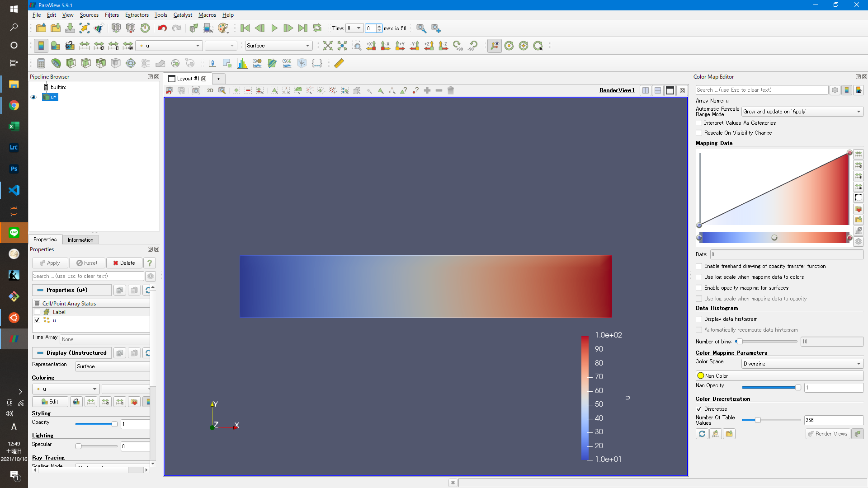The image size is (868, 488).
Task: Open the Surface representation dropdown in toolbar
Action: click(278, 46)
